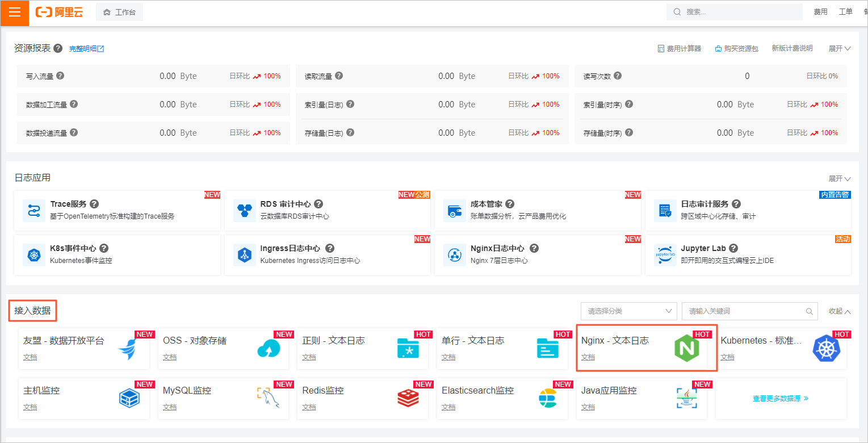Click the 主机监控 card title
The width and height of the screenshot is (868, 443).
[x=41, y=391]
